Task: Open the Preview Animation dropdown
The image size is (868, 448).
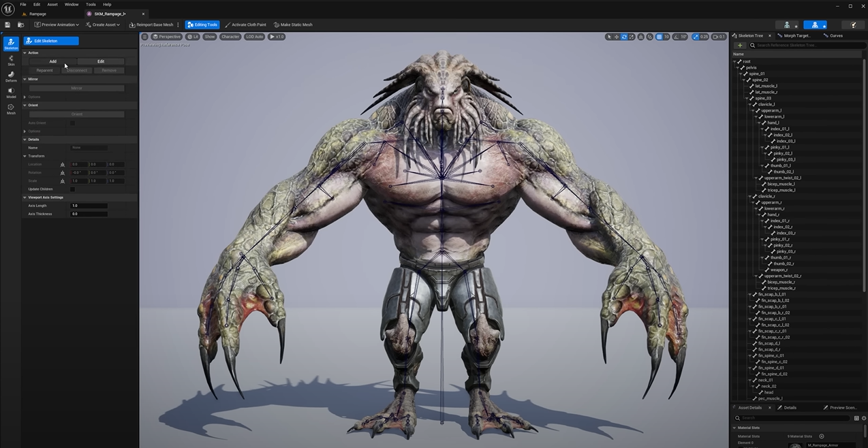Action: (x=57, y=25)
